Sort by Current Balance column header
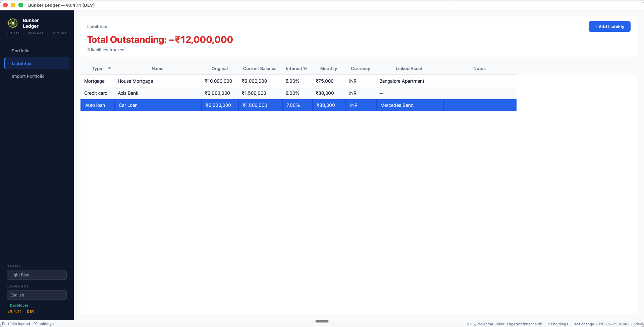 tap(260, 68)
